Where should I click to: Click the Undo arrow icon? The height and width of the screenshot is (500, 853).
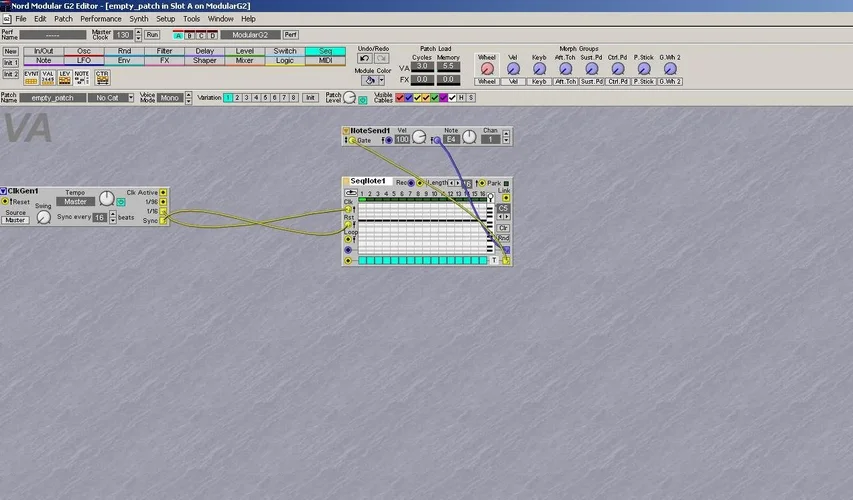(x=365, y=59)
